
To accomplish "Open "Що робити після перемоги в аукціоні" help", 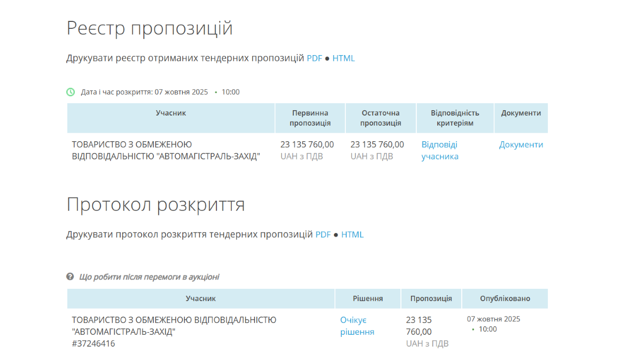I will coord(149,277).
